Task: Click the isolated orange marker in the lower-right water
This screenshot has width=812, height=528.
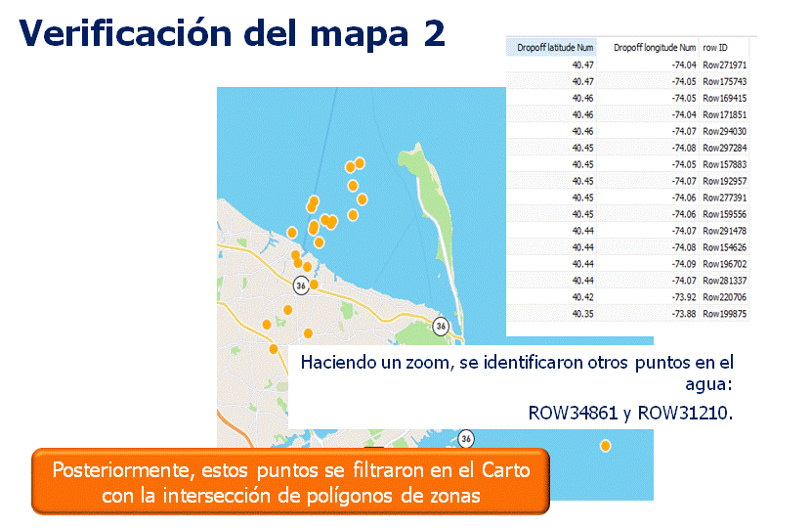Action: tap(605, 446)
